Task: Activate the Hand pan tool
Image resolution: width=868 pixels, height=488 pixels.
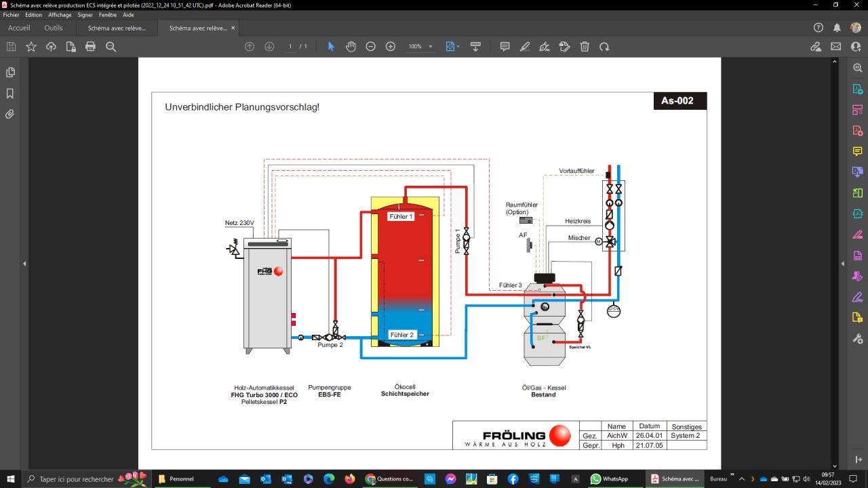Action: pos(351,47)
